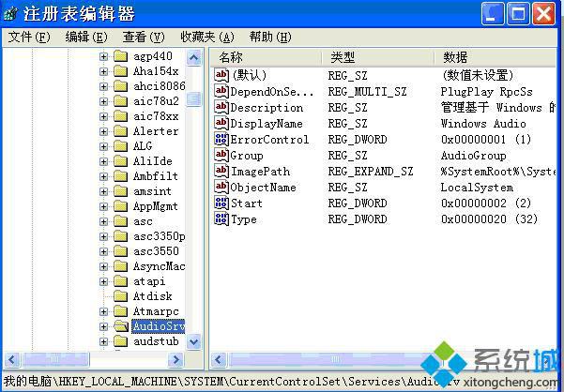Expand the Aha154x key

coord(103,71)
